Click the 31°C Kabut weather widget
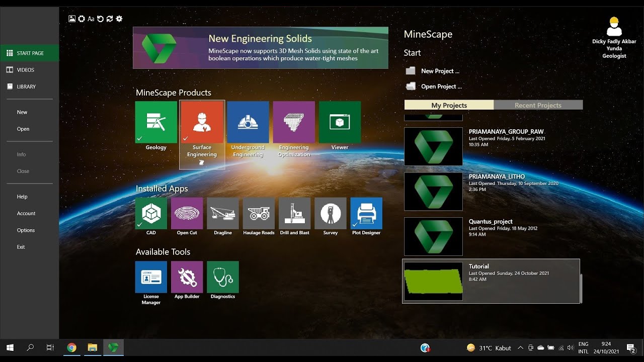 tap(489, 347)
